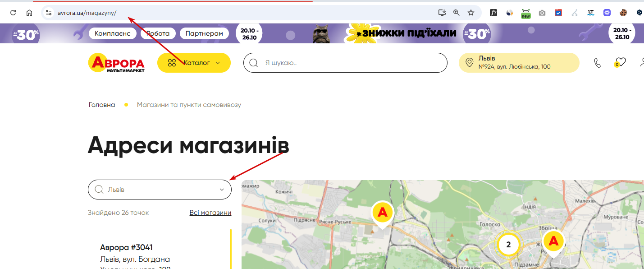
Task: Click the dark hexagon extension icon
Action: click(x=639, y=13)
